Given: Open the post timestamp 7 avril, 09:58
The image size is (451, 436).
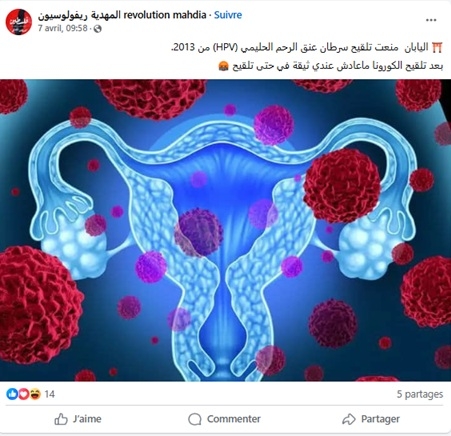Looking at the screenshot, I should [x=62, y=28].
